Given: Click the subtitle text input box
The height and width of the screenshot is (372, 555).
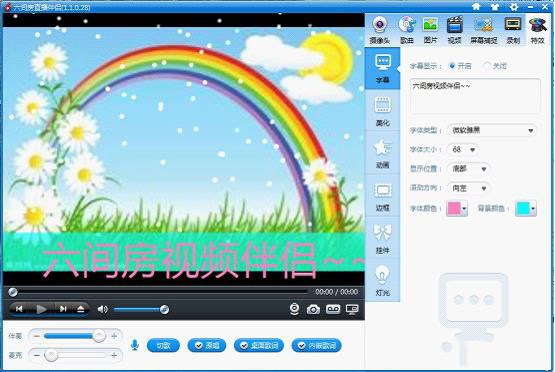Looking at the screenshot, I should click(475, 96).
